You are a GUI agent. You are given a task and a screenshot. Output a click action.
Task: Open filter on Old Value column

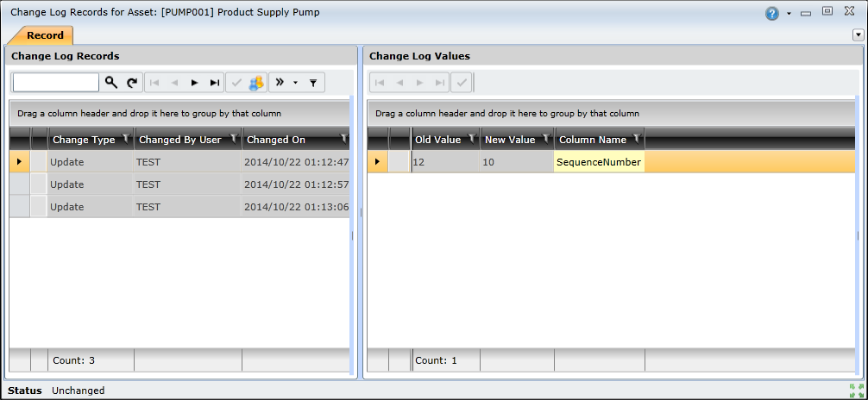tap(472, 139)
